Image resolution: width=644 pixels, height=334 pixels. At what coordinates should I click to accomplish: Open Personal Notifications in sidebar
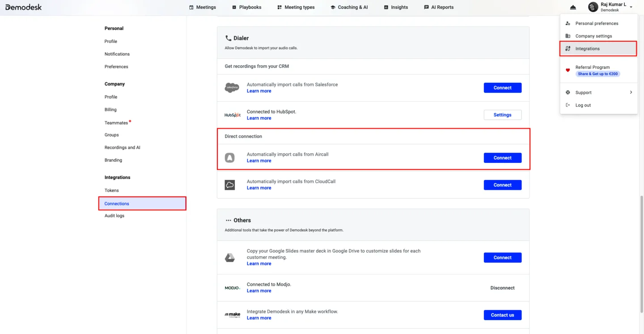[x=117, y=54]
